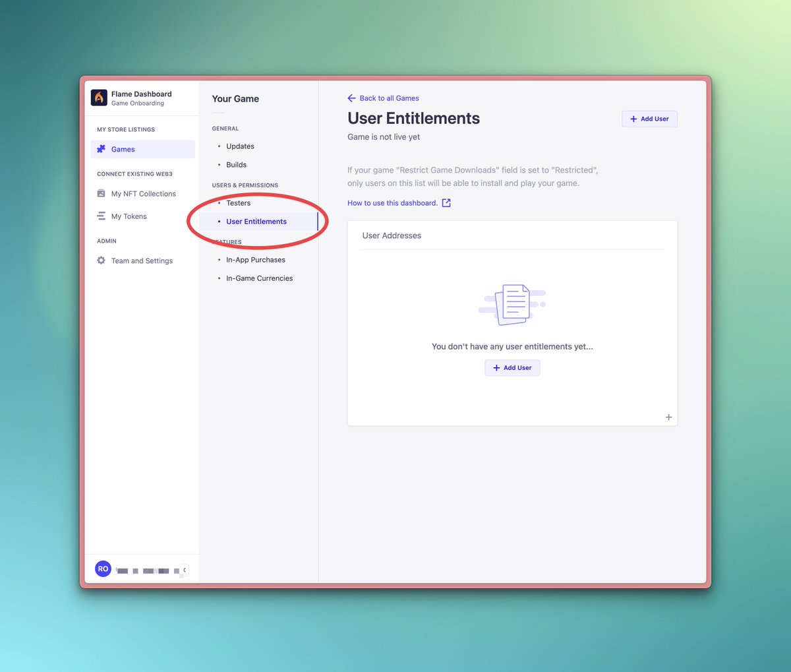Click the plus icon in the card corner
791x672 pixels.
[668, 417]
